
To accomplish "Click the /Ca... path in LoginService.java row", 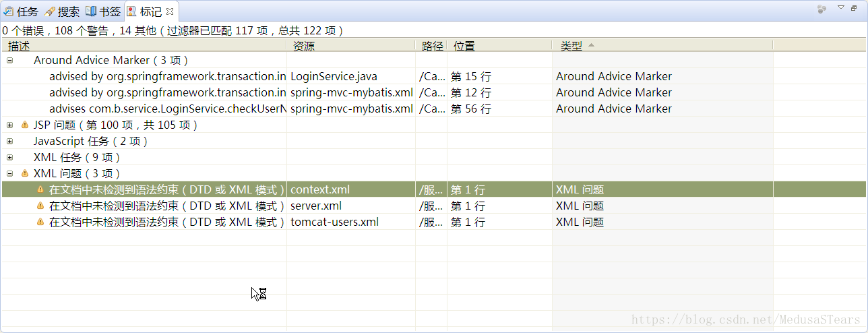I will click(x=431, y=76).
